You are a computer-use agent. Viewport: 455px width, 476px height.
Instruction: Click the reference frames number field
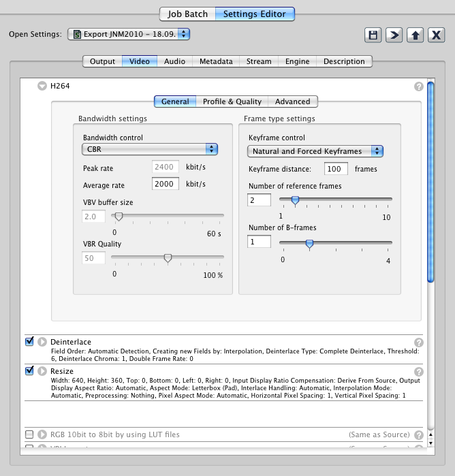tap(259, 200)
